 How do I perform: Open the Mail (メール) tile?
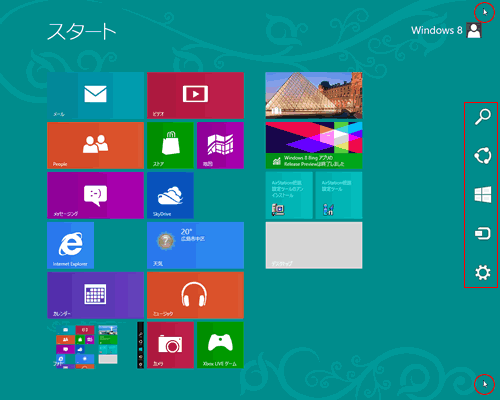coord(96,95)
